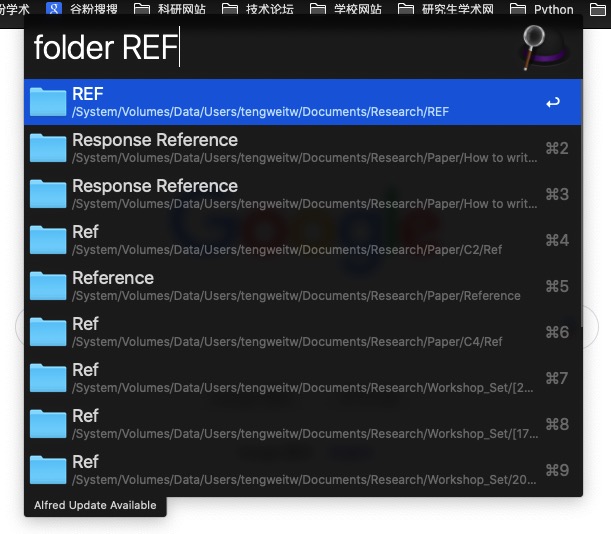
Task: Click the Alfred hat logo icon
Action: (544, 48)
